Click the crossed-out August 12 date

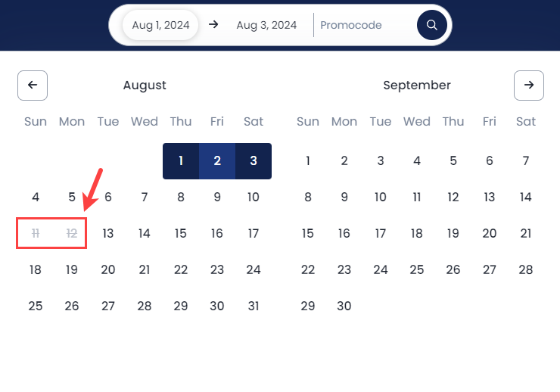pos(72,234)
